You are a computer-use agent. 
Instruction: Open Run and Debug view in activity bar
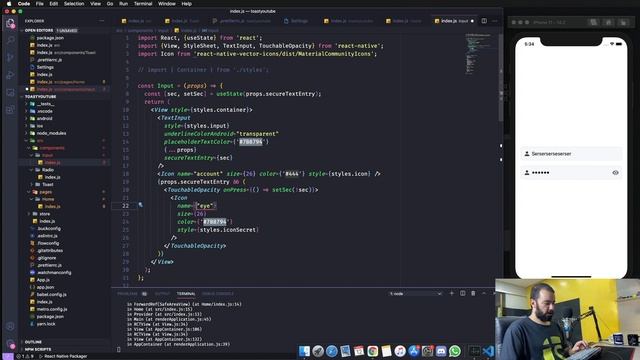pyautogui.click(x=10, y=75)
